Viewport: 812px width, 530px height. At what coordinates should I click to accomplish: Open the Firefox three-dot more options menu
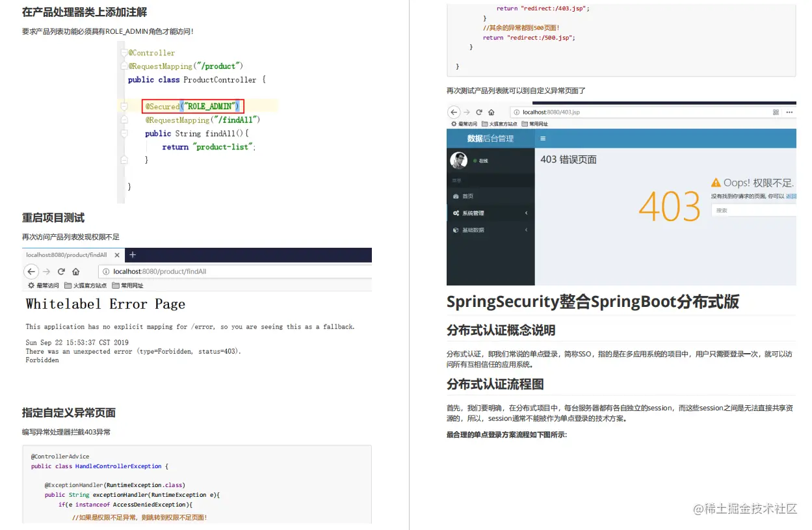coord(788,111)
